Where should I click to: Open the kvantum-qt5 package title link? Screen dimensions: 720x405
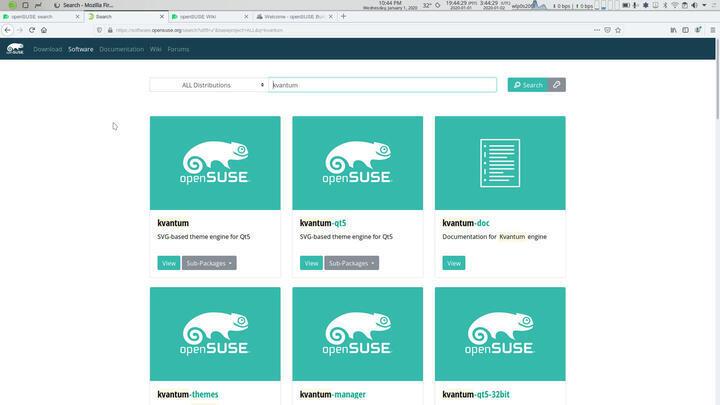click(323, 223)
